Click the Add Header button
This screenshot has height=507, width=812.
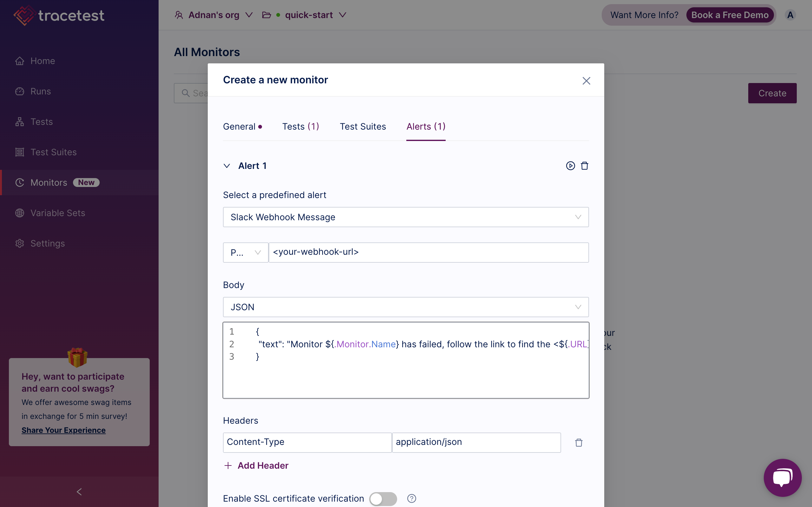[x=255, y=465]
